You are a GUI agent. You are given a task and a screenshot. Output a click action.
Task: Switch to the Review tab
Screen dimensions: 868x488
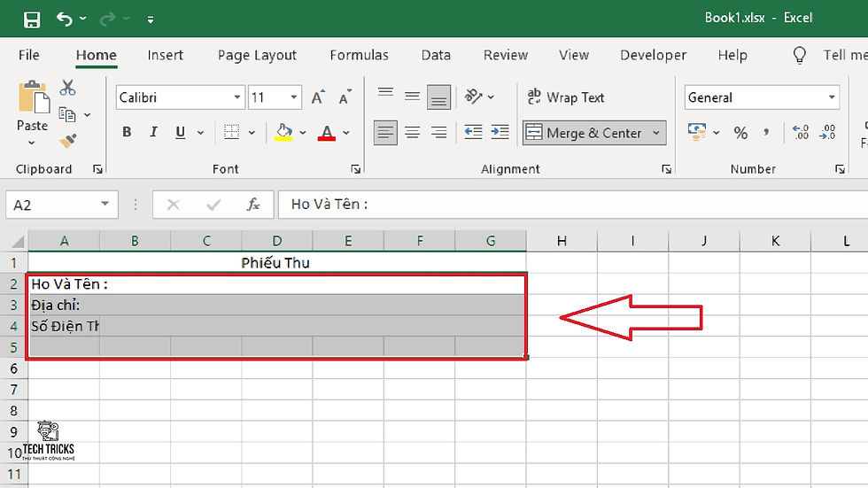(x=506, y=55)
